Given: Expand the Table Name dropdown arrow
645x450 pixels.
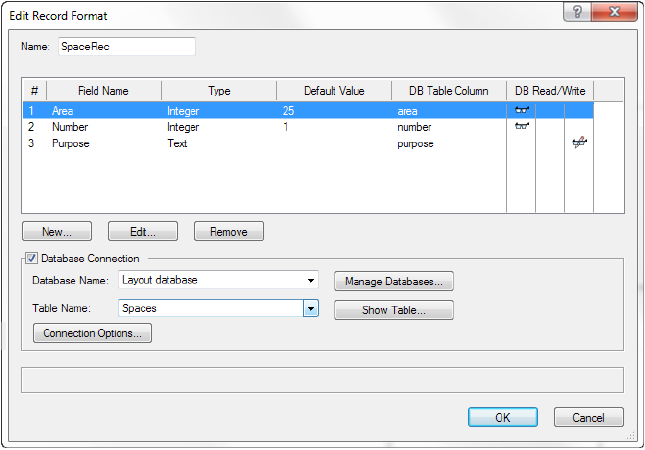Looking at the screenshot, I should [x=311, y=309].
